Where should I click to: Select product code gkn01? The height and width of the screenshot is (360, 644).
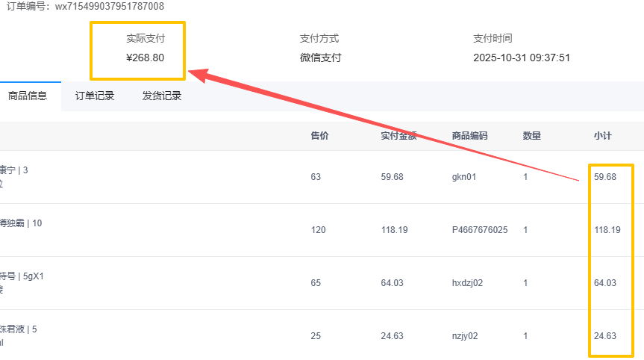pyautogui.click(x=464, y=177)
